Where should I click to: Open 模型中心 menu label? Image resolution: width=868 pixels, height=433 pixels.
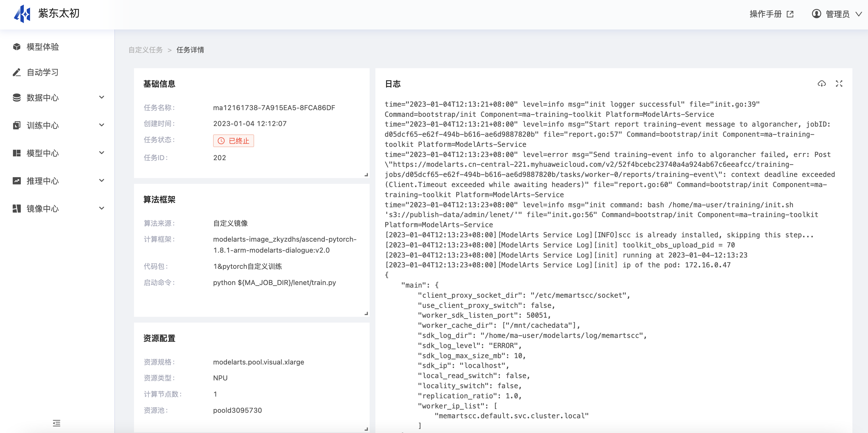43,153
